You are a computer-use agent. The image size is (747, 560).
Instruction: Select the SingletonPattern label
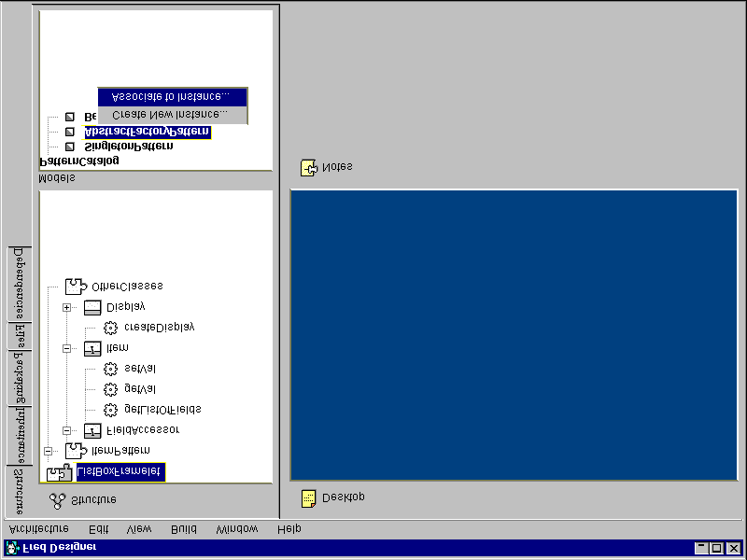point(129,147)
